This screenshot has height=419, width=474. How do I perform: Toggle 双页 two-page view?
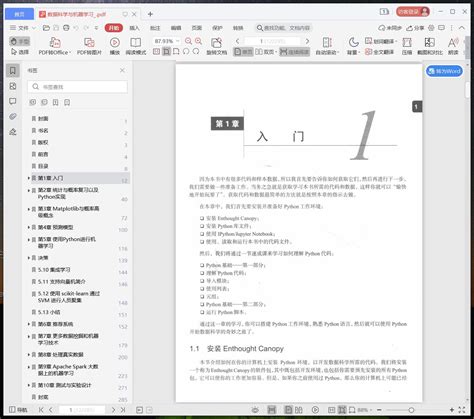tap(266, 52)
